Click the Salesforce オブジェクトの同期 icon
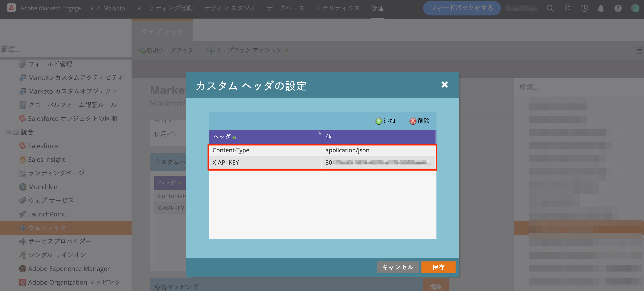This screenshot has height=291, width=644. click(23, 119)
